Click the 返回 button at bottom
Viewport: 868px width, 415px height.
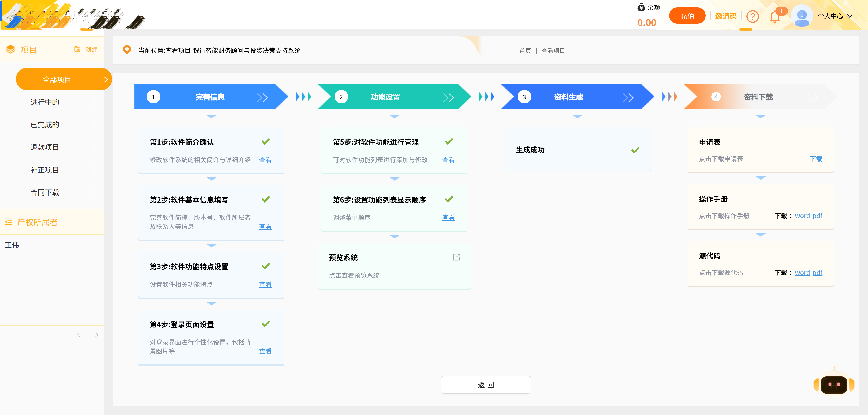[x=486, y=385]
